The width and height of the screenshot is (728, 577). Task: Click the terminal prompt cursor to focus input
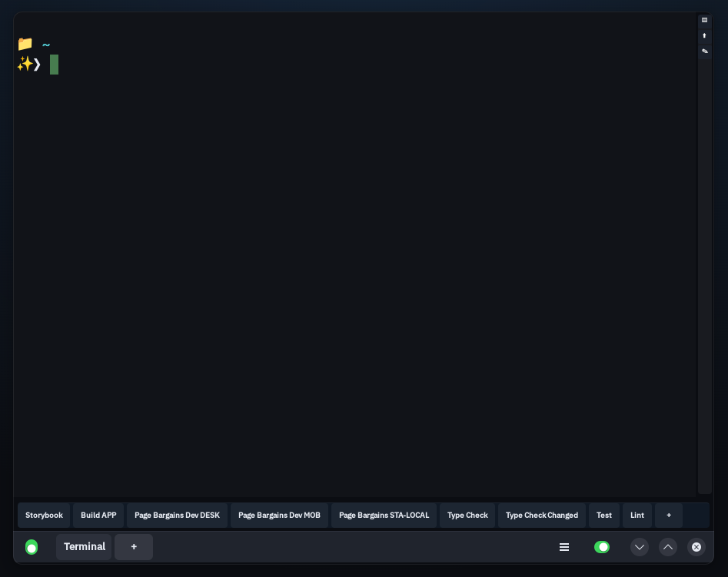tap(55, 65)
